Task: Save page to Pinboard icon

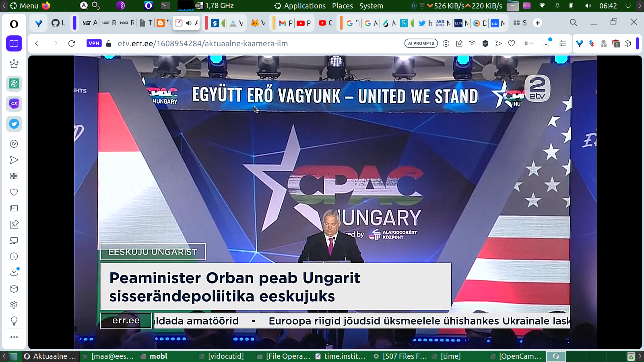Action: coord(459,43)
